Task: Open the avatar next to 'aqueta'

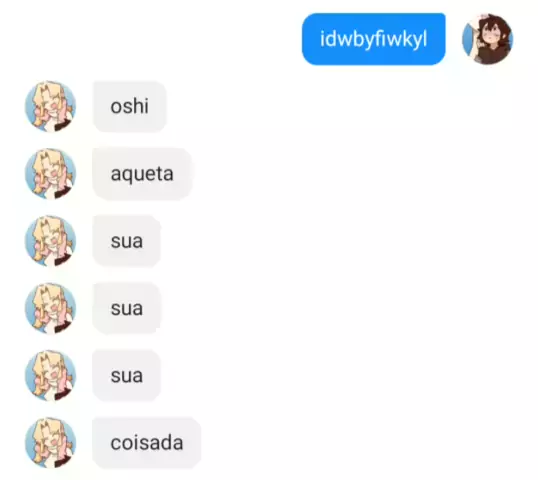Action: pyautogui.click(x=50, y=174)
